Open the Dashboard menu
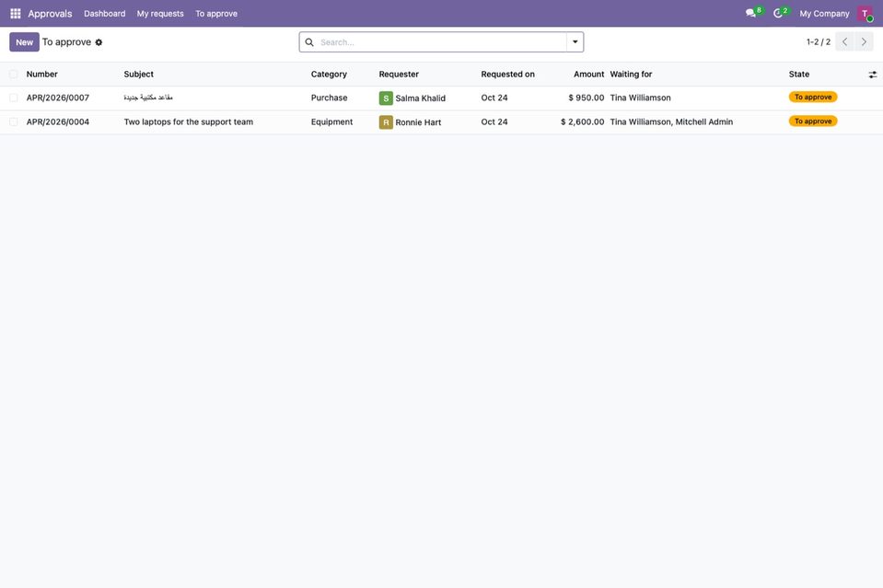Image resolution: width=883 pixels, height=588 pixels. coord(105,14)
